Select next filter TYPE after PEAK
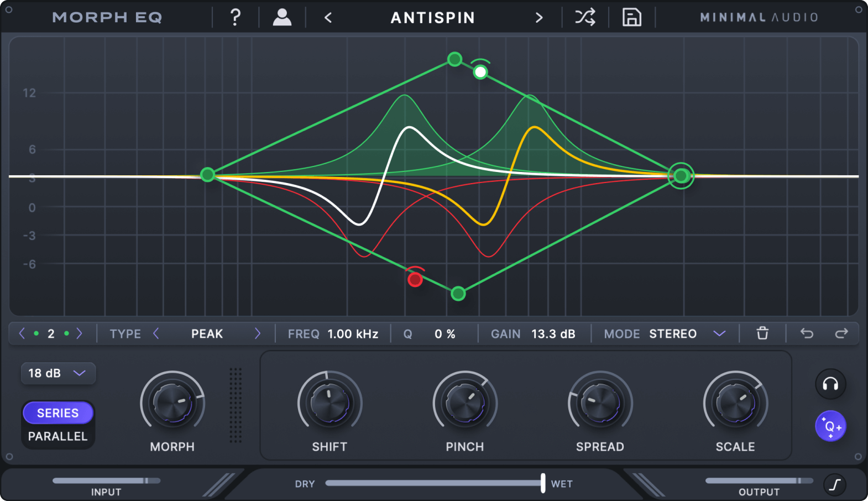The height and width of the screenshot is (501, 868). (x=257, y=333)
